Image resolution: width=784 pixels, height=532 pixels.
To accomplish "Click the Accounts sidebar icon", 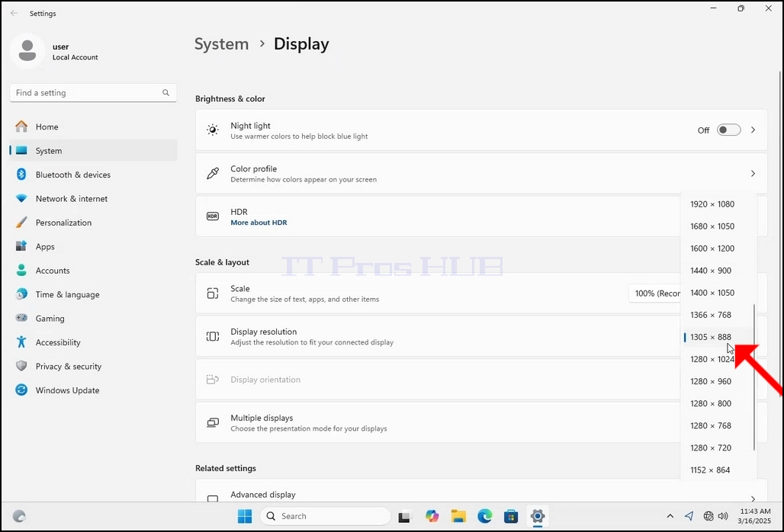I will click(21, 271).
